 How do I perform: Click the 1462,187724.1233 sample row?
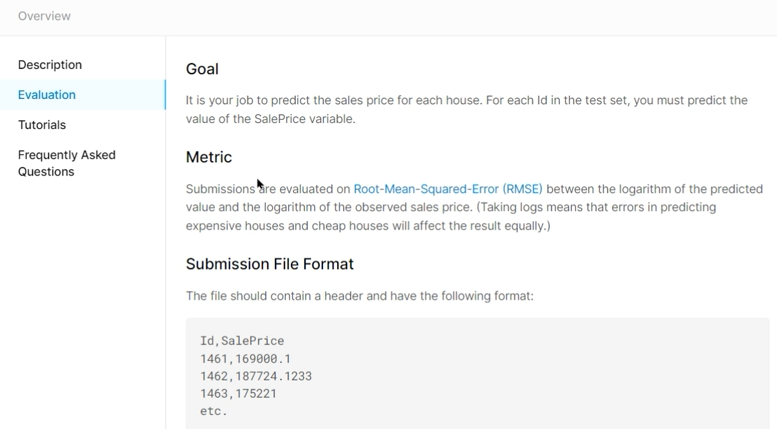[x=256, y=376]
